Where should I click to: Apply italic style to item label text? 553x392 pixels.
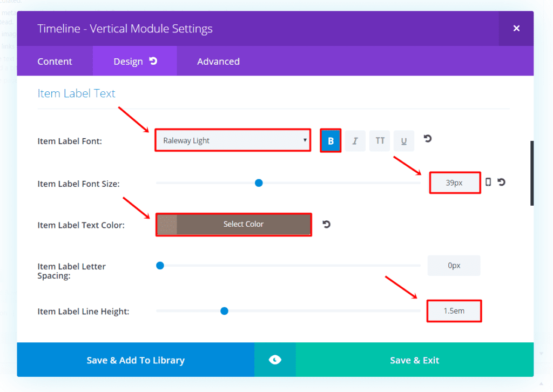355,140
